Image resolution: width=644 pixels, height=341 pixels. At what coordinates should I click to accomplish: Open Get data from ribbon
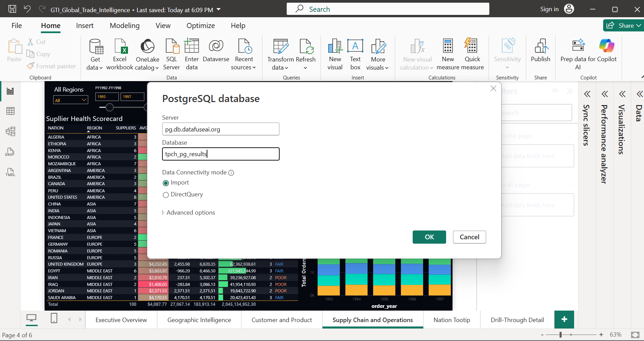pyautogui.click(x=95, y=54)
